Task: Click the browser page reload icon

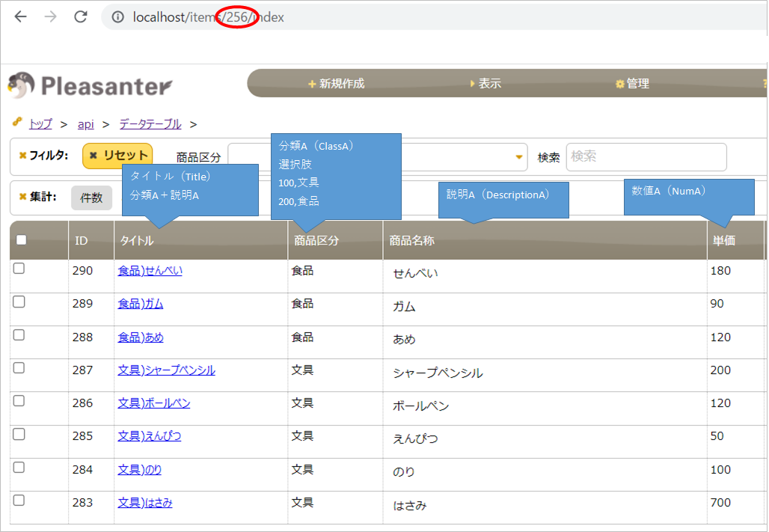Action: pyautogui.click(x=80, y=16)
